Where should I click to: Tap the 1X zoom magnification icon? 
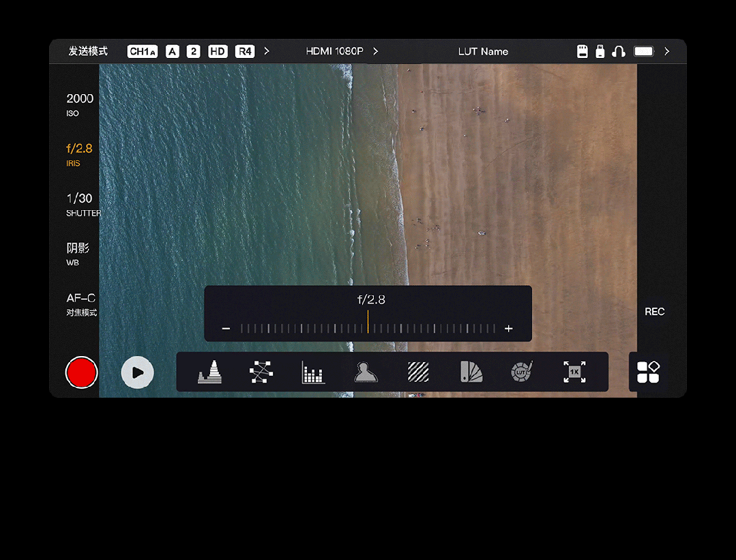[574, 372]
